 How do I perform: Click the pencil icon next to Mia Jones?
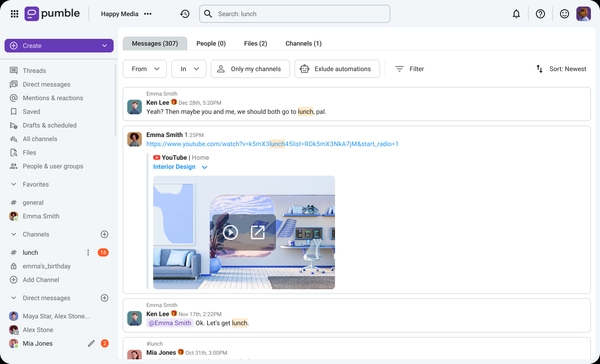click(91, 343)
